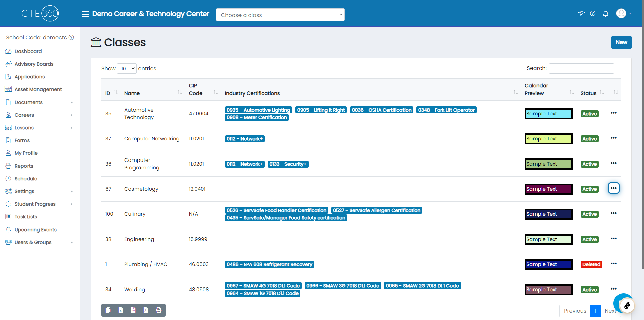Open the Choose a class dropdown
This screenshot has height=320, width=644.
[280, 15]
